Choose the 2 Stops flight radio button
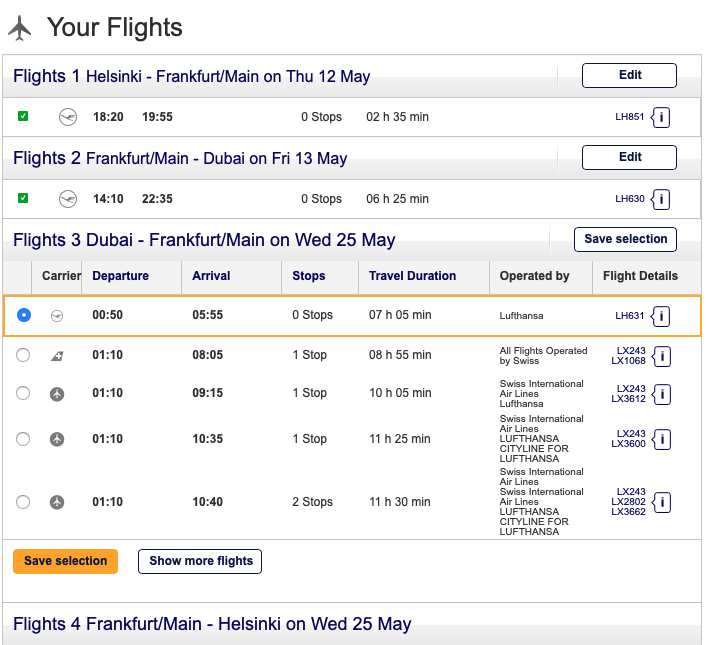Image resolution: width=710 pixels, height=645 pixels. (x=24, y=502)
